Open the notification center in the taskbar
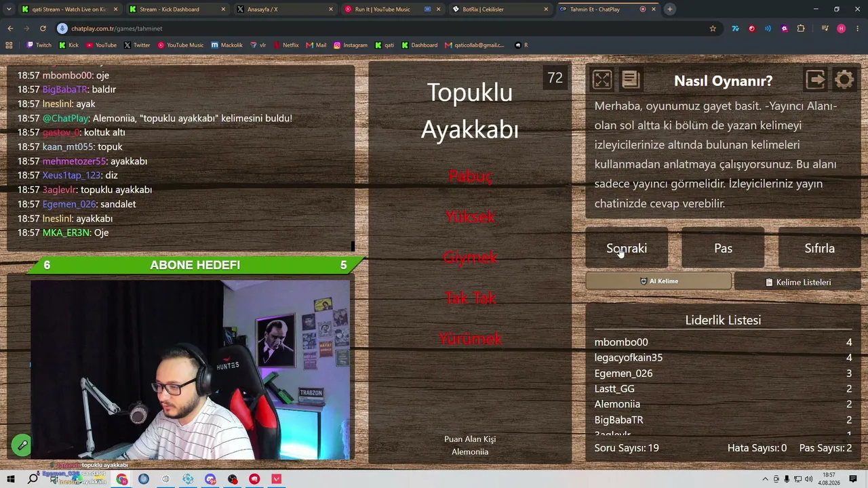Image resolution: width=868 pixels, height=488 pixels. [x=853, y=479]
